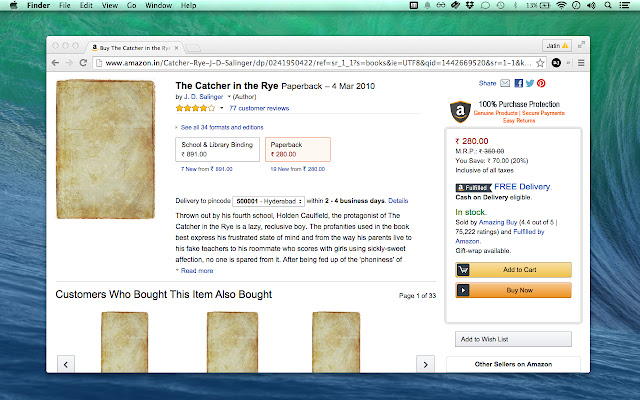
Task: Click the Page 1 of 33 text
Action: (x=417, y=296)
